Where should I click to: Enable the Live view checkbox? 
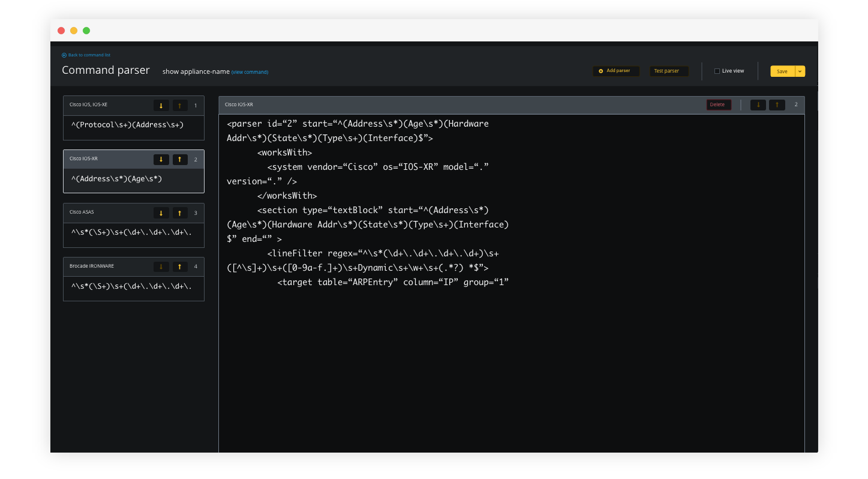click(x=717, y=71)
